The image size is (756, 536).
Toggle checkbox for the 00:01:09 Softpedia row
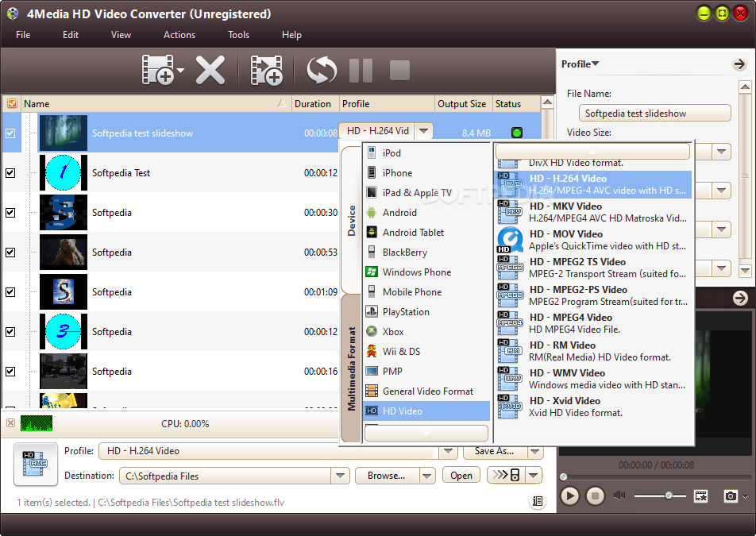(x=10, y=292)
